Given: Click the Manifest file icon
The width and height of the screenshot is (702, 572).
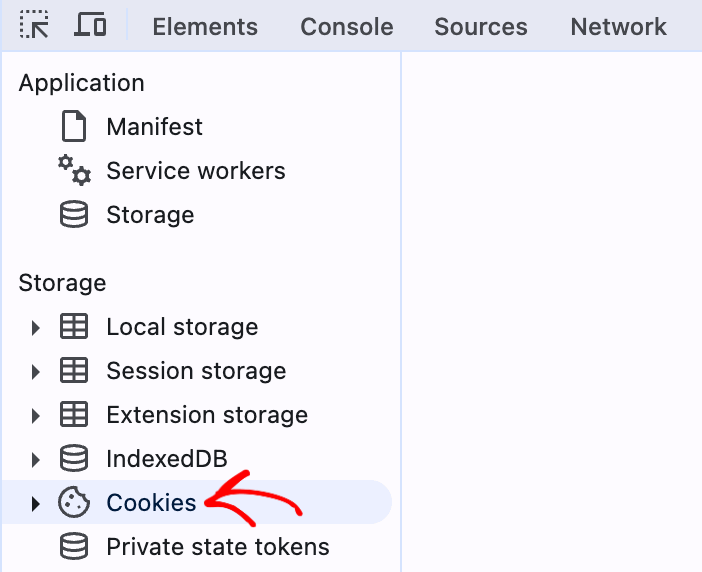Looking at the screenshot, I should tap(74, 126).
